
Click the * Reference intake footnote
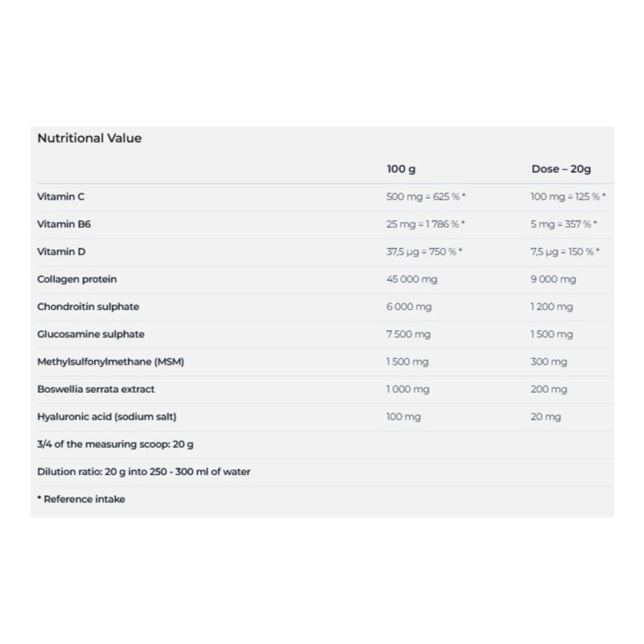(x=81, y=499)
